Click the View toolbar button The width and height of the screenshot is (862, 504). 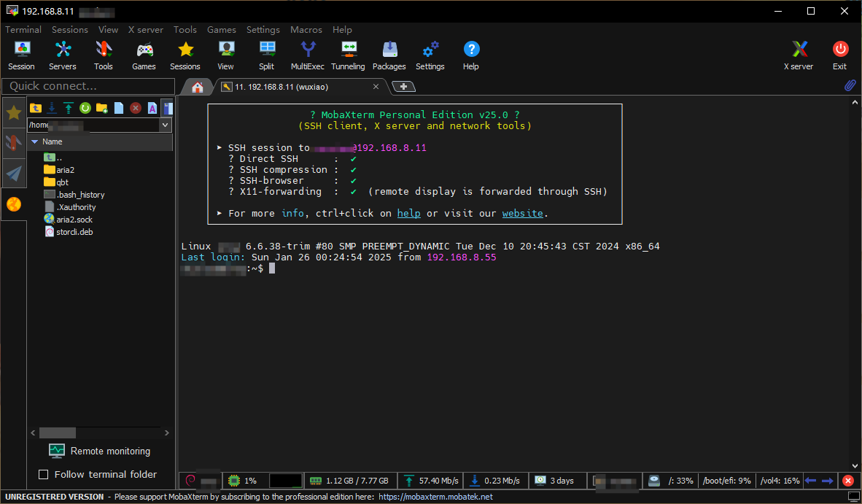pyautogui.click(x=226, y=55)
